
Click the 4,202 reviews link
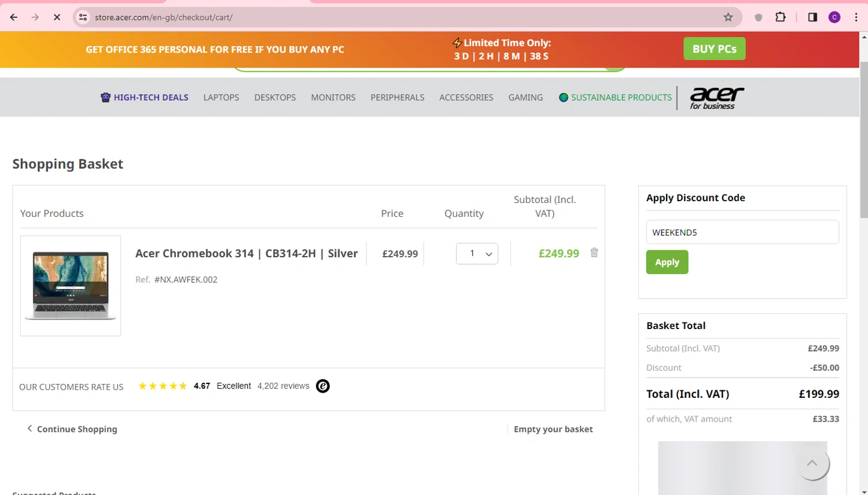(284, 386)
